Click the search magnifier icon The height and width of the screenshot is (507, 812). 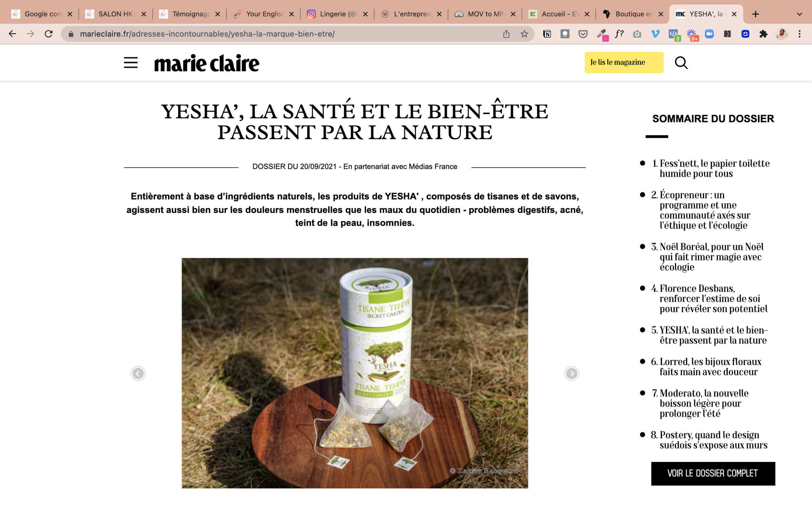coord(681,63)
